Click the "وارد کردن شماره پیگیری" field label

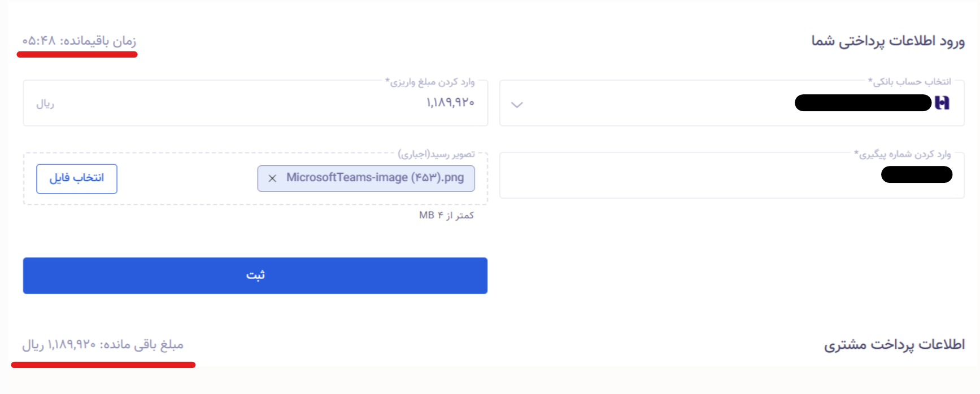(x=902, y=154)
